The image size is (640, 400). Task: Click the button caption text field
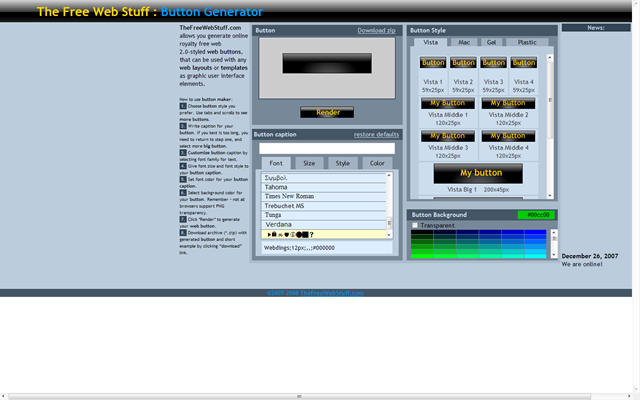pyautogui.click(x=327, y=148)
